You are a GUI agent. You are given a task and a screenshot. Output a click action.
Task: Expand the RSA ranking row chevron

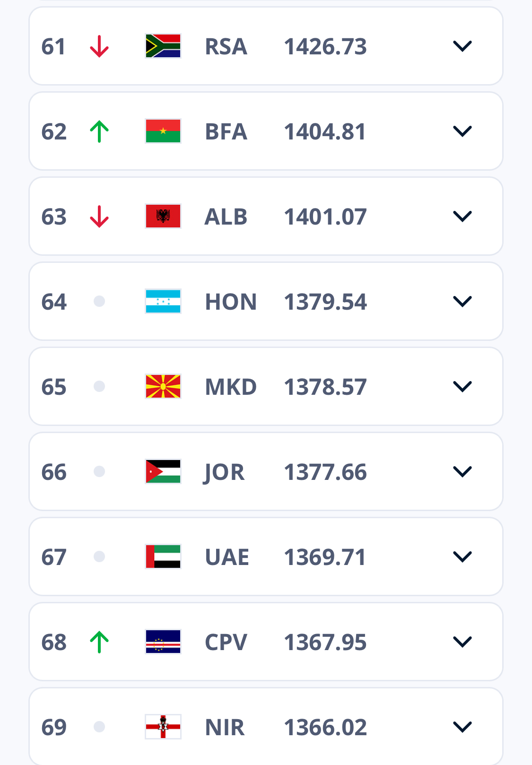pyautogui.click(x=462, y=46)
